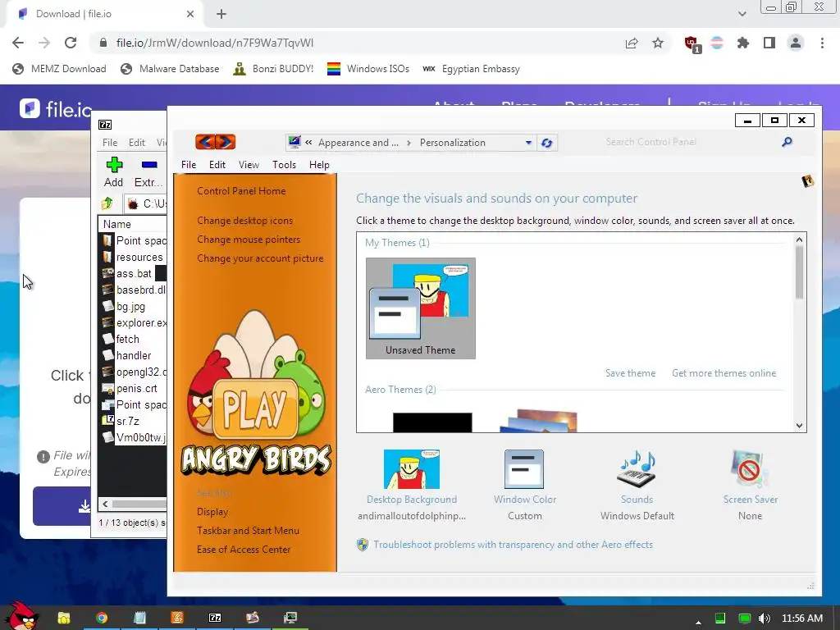Viewport: 840px width, 630px height.
Task: Open Tools menu in Control Panel
Action: point(284,165)
